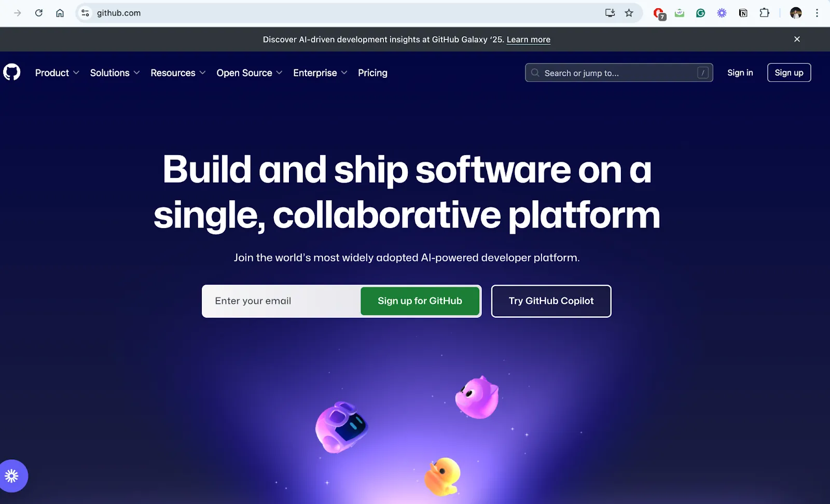Dismiss the GitHub Galaxy announcement banner

click(x=797, y=39)
